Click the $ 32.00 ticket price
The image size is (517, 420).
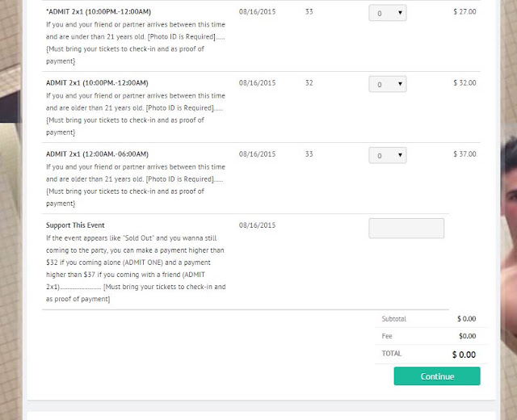(464, 83)
